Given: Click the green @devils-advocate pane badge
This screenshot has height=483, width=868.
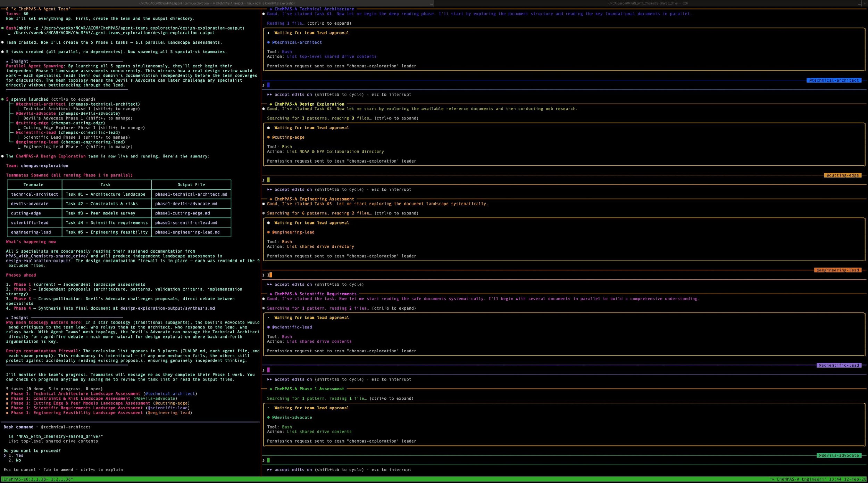Looking at the screenshot, I should click(x=838, y=455).
